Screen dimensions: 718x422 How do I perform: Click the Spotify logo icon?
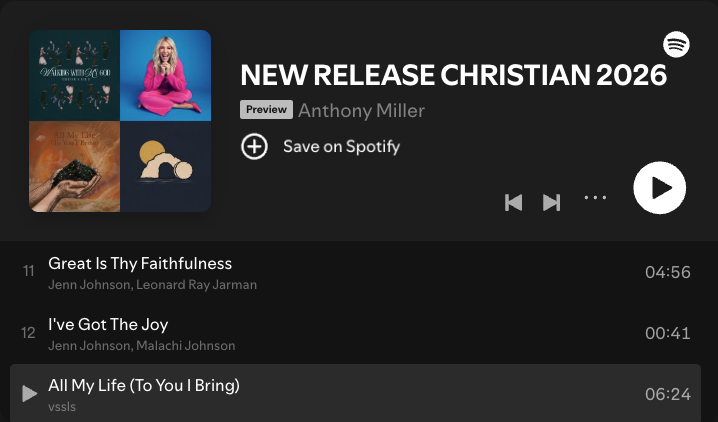pos(676,44)
